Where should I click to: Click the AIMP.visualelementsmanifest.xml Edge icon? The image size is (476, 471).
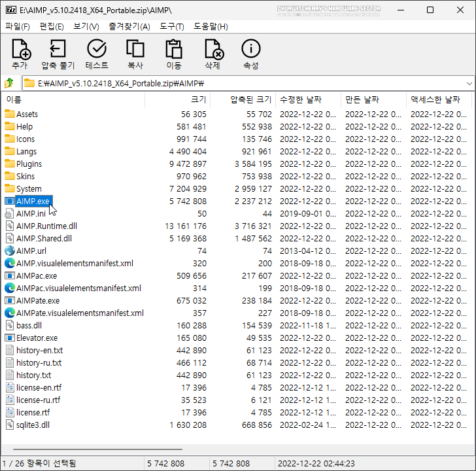click(10, 263)
